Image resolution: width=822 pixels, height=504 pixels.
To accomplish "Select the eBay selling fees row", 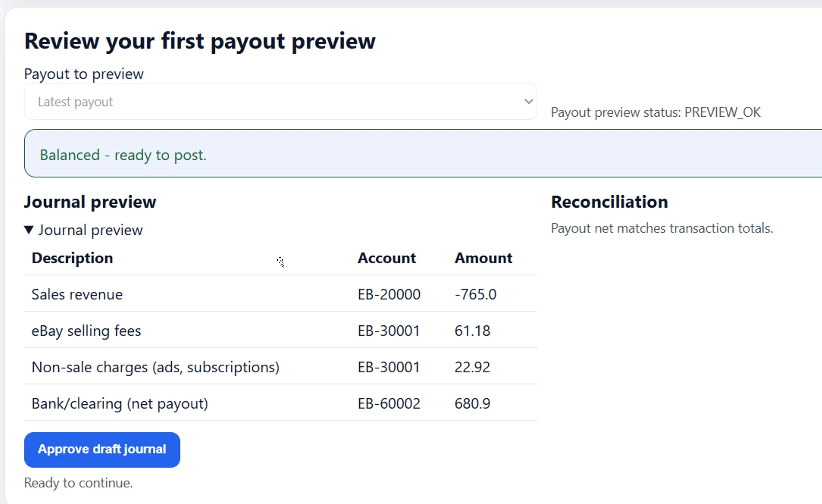I will click(x=162, y=330).
